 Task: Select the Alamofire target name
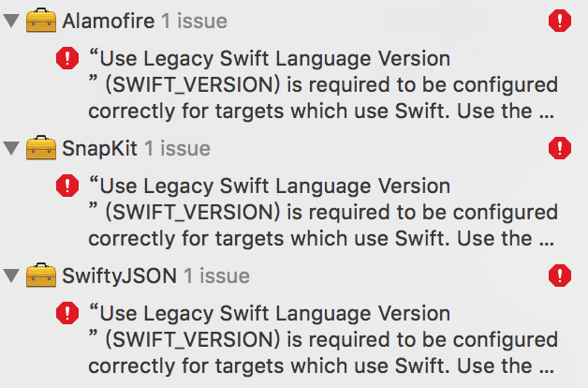(x=109, y=21)
